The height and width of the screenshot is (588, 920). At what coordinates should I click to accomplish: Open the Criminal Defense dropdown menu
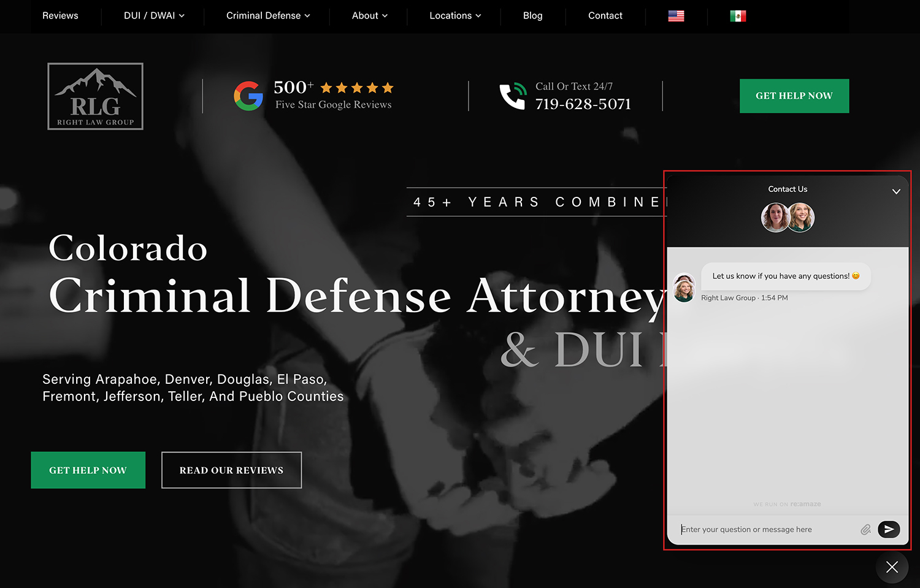267,16
